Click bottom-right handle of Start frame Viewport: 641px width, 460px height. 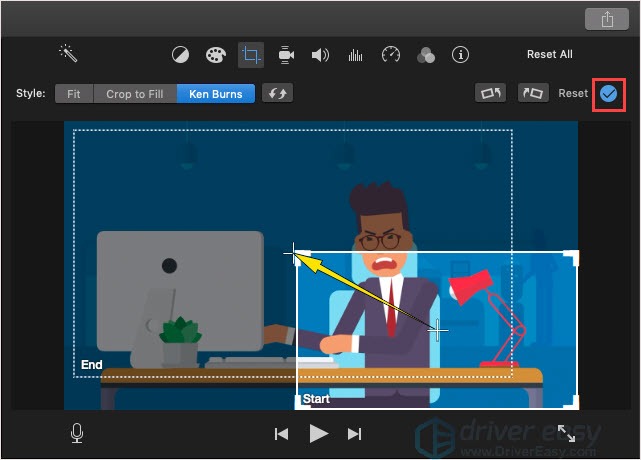pos(572,402)
